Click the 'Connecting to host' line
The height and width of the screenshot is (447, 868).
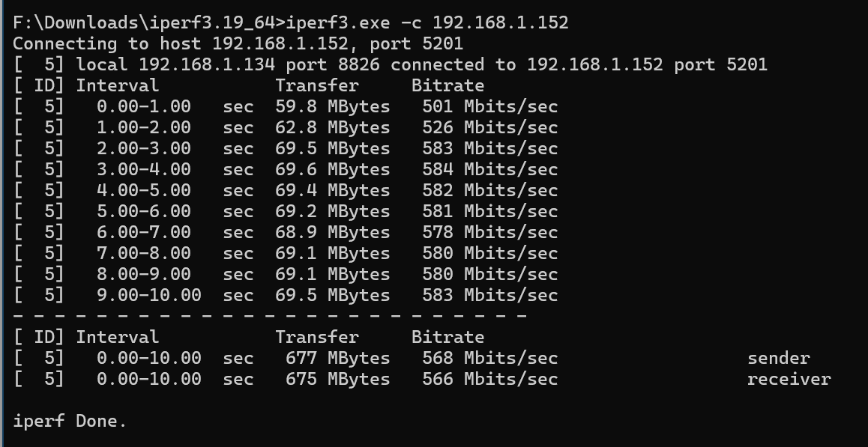click(x=238, y=43)
